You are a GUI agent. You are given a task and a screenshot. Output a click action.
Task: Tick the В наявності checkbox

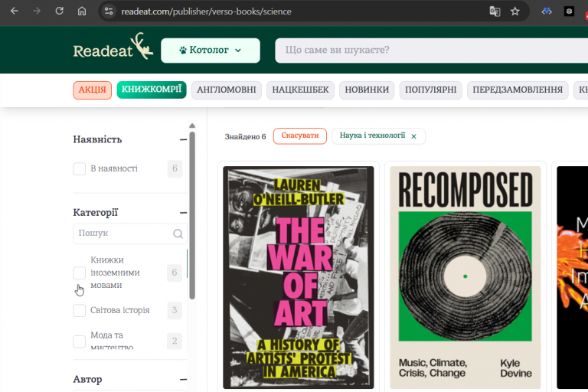79,168
